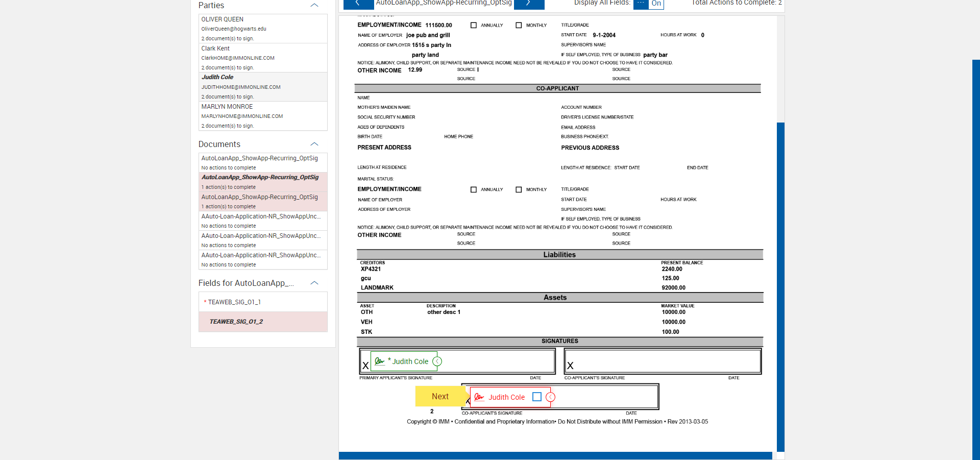
Task: Click the yellow Next button
Action: 440,396
